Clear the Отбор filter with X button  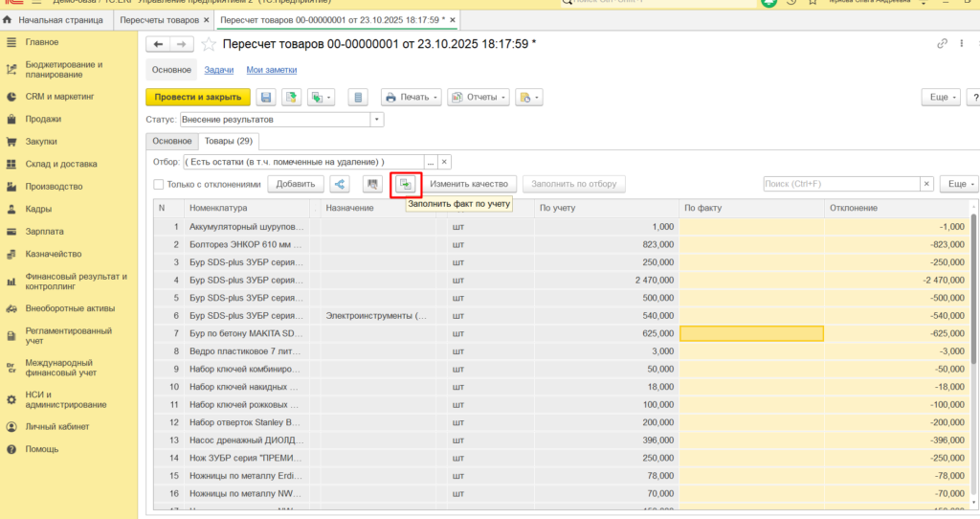[x=444, y=162]
